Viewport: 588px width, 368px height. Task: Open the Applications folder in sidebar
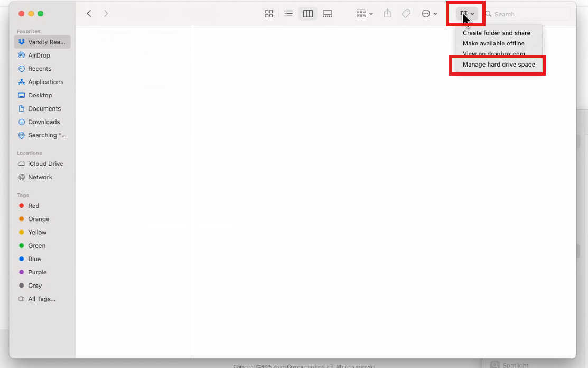click(45, 82)
